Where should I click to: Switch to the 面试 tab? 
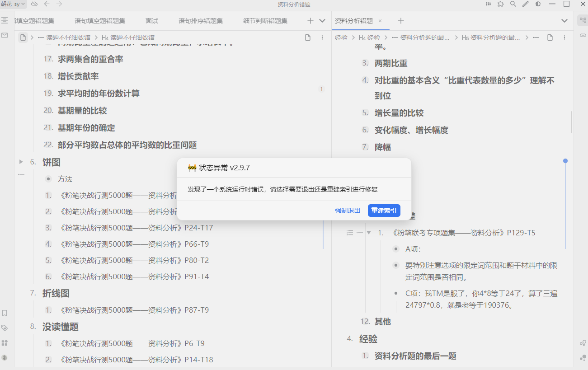pyautogui.click(x=152, y=21)
